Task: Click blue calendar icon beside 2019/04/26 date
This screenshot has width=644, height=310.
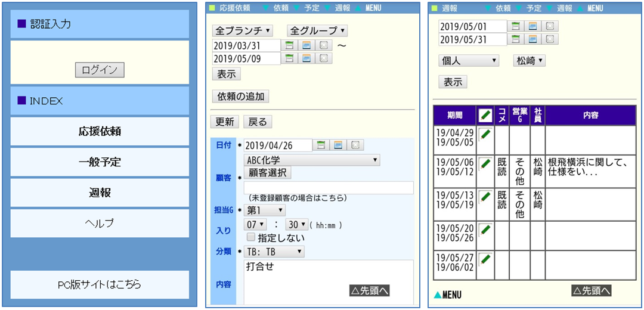Action: pos(338,145)
